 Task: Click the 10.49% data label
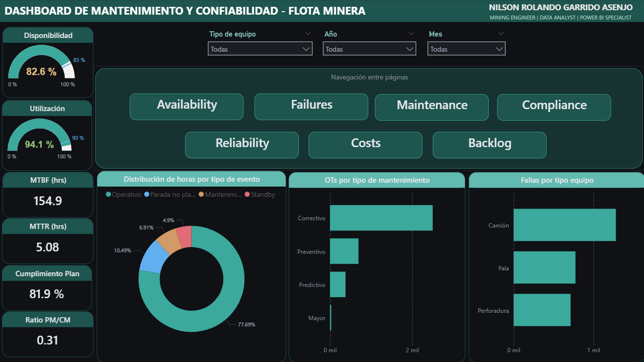(123, 250)
